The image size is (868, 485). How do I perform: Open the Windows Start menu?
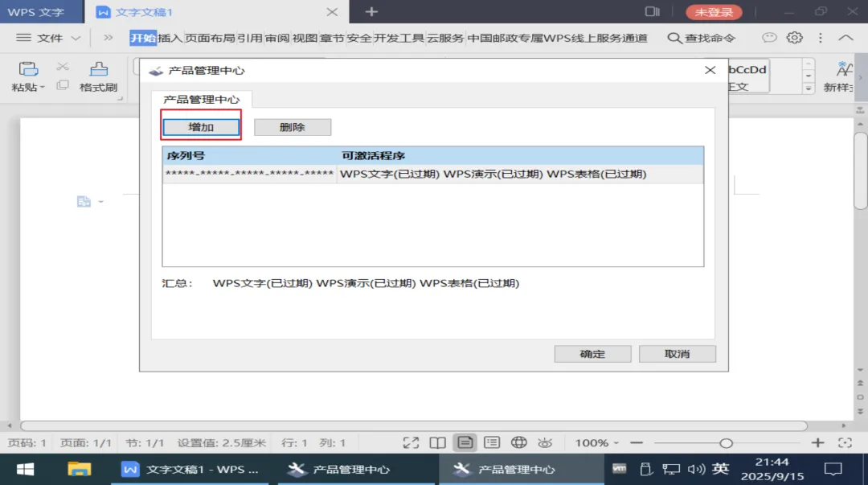point(25,470)
